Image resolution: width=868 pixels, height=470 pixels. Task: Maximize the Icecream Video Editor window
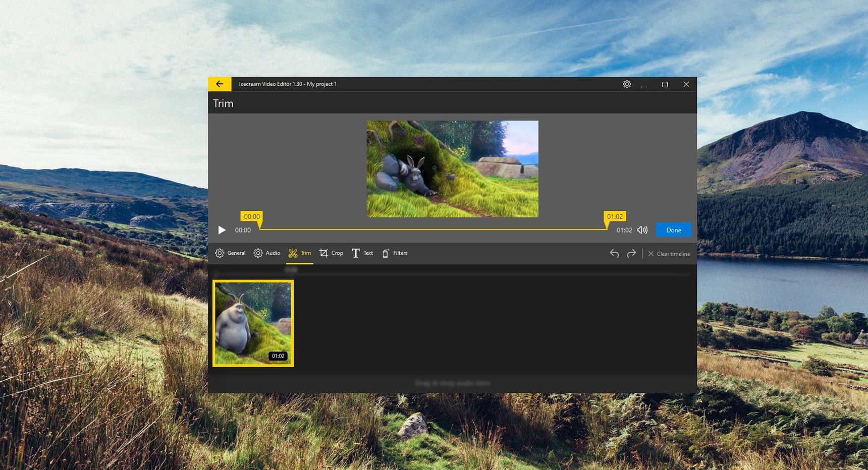[665, 84]
